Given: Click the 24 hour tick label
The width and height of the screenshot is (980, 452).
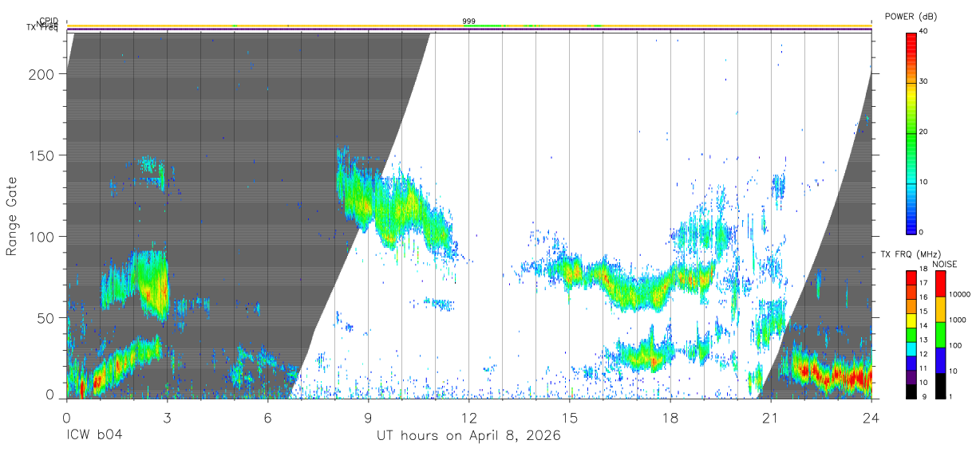Looking at the screenshot, I should (x=871, y=417).
